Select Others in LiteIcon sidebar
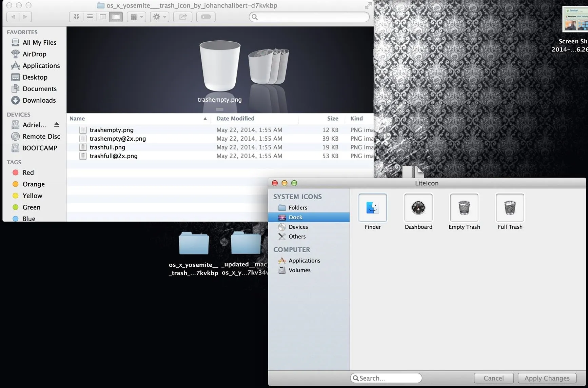Image resolution: width=588 pixels, height=388 pixels. pos(309,237)
